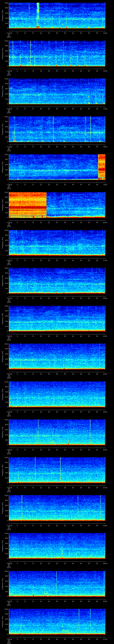Select the spectrogram panel starting at 7:23:00
This screenshot has width=114, height=644.
57,357
